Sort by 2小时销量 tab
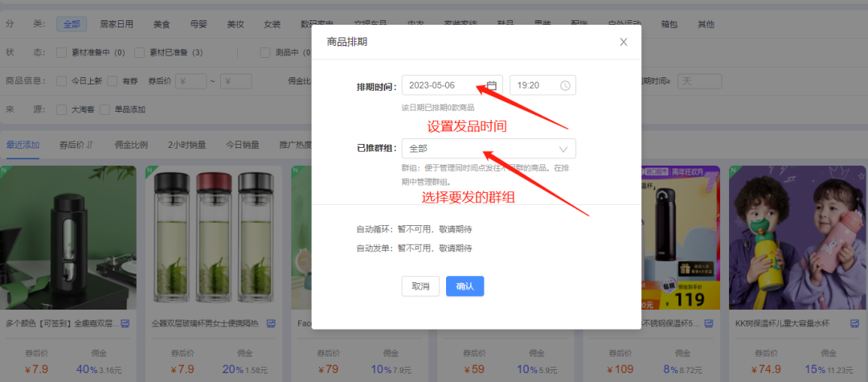This screenshot has height=382, width=868. pyautogui.click(x=186, y=145)
